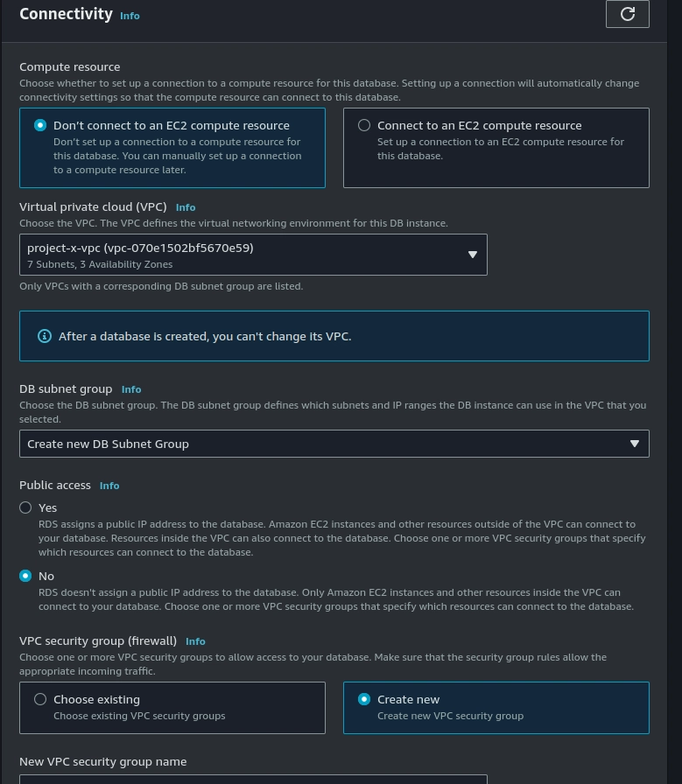Open Info link for DB subnet group

(131, 389)
